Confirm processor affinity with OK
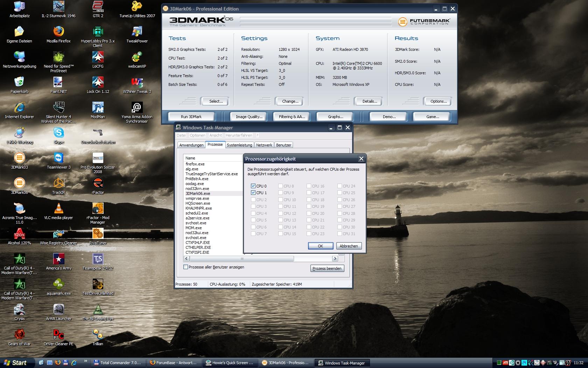Image resolution: width=588 pixels, height=368 pixels. [x=320, y=246]
